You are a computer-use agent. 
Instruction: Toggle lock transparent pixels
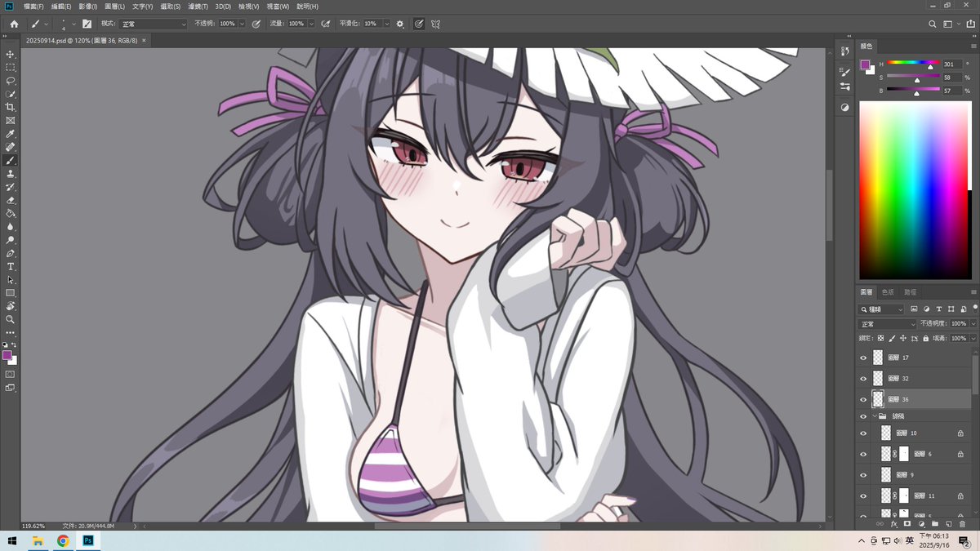click(x=880, y=338)
